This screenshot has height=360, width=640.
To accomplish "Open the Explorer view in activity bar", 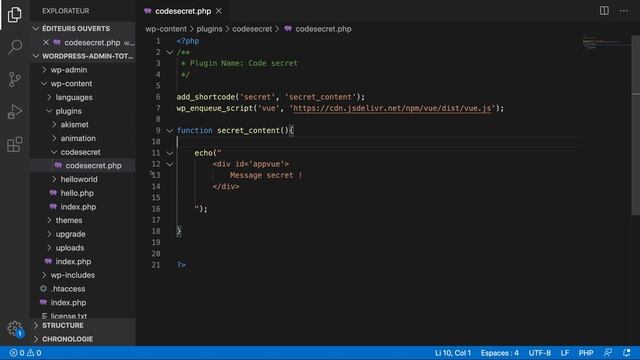I will click(15, 15).
